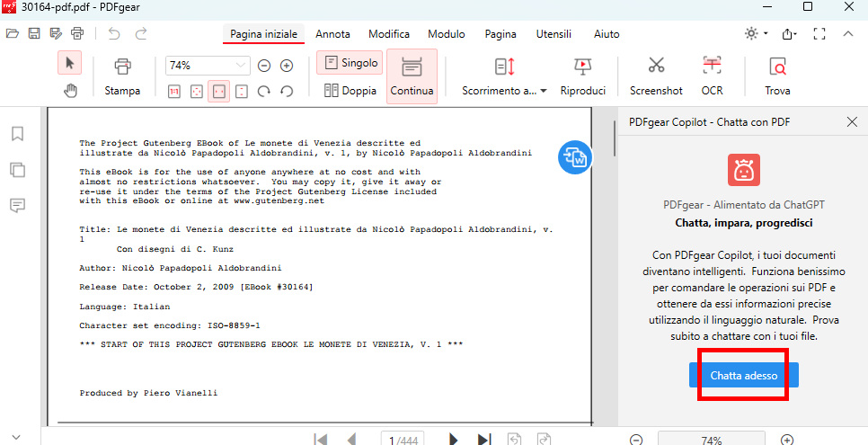Open a file with the folder icon
The image size is (868, 445).
click(x=13, y=34)
